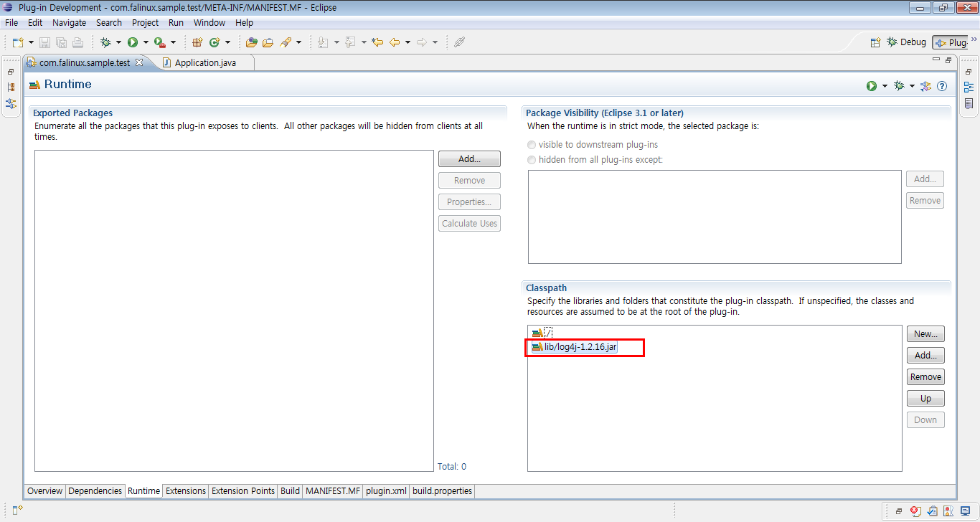This screenshot has height=522, width=980.
Task: Expand New Java Class dropdown arrow
Action: (x=227, y=42)
